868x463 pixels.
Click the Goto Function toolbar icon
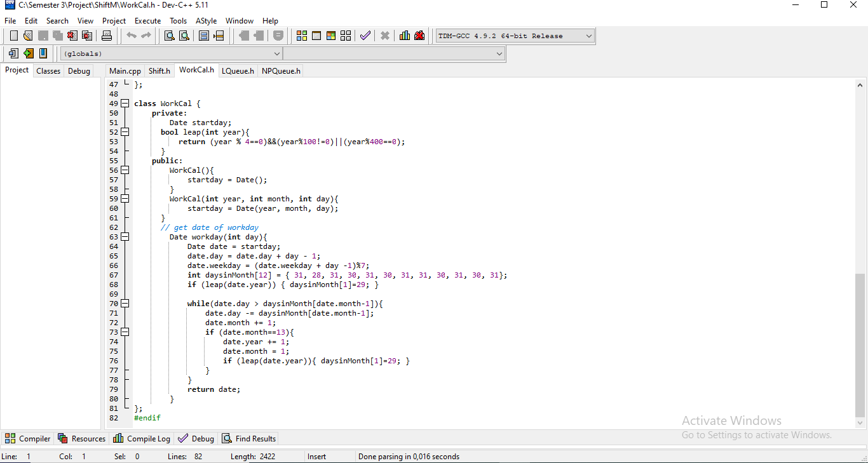(x=204, y=36)
